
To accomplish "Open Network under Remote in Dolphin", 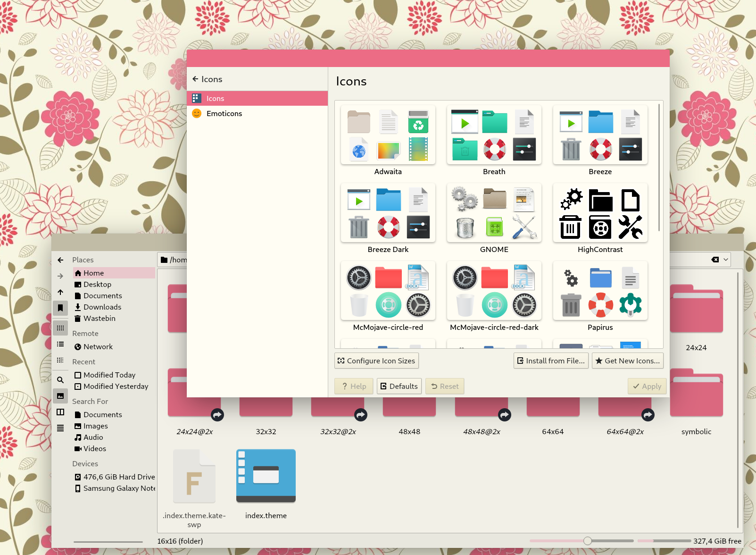I will [x=114, y=347].
